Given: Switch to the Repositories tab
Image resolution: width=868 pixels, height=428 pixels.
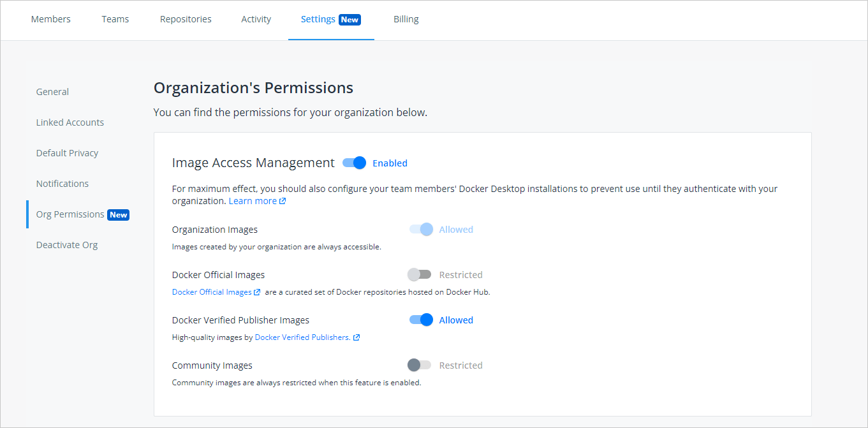Looking at the screenshot, I should point(186,19).
